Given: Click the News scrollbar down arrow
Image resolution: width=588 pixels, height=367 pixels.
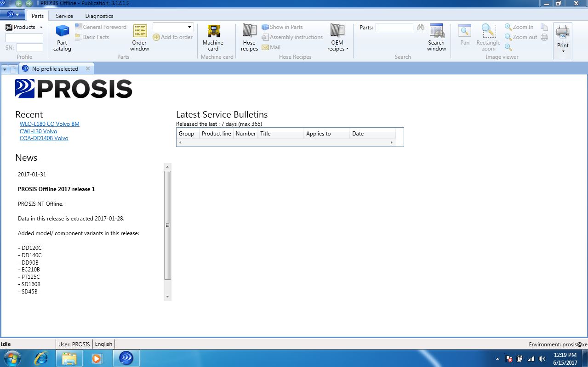Looking at the screenshot, I should click(167, 297).
